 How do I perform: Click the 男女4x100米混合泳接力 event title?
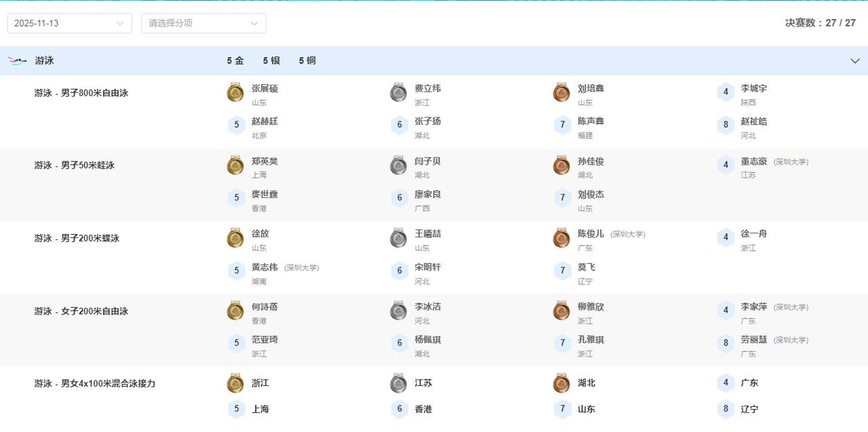click(95, 383)
